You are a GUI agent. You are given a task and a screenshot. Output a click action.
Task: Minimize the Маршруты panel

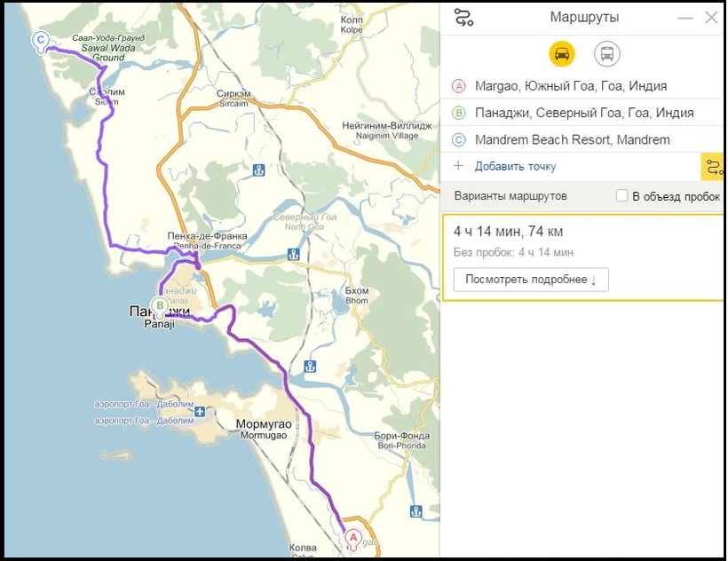pos(684,18)
